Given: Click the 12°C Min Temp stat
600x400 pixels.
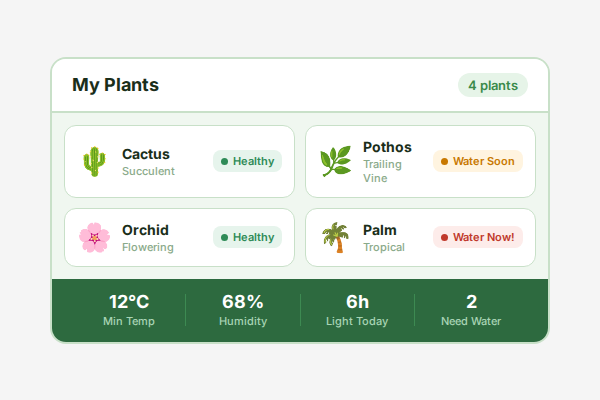Looking at the screenshot, I should 128,309.
